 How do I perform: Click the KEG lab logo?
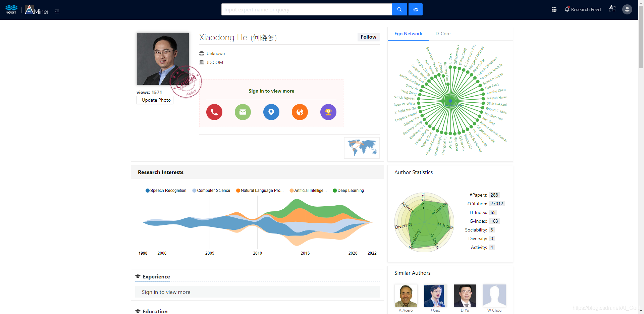11,9
